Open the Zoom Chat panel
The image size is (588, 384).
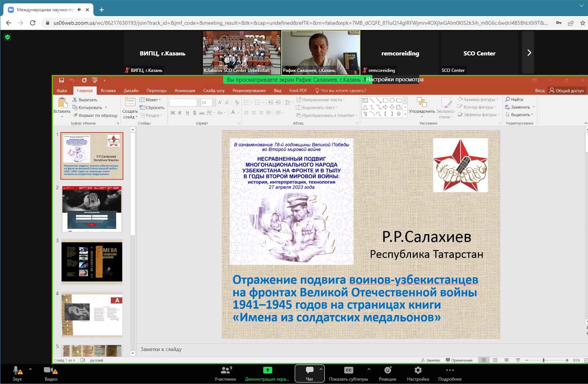(309, 373)
